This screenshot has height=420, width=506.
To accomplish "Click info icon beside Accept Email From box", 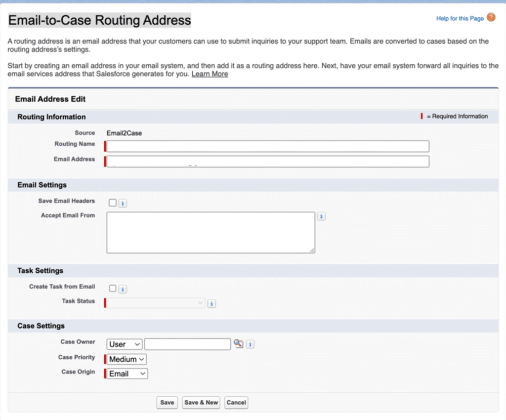I will [321, 216].
